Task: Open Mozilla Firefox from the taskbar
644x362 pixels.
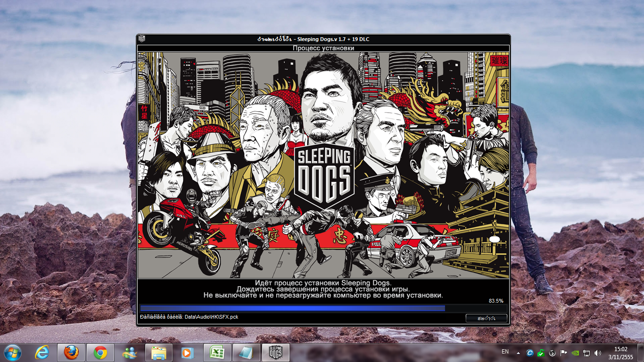Action: (71, 352)
